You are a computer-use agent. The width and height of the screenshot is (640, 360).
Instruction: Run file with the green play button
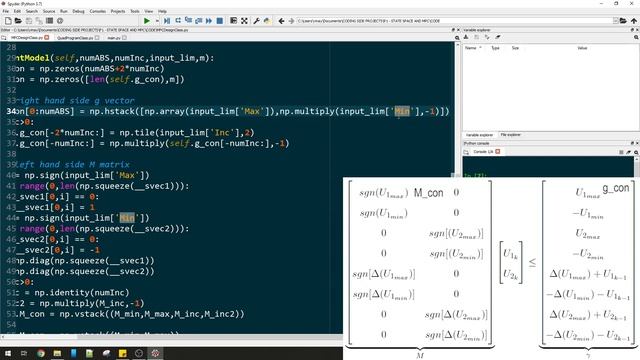pos(147,21)
